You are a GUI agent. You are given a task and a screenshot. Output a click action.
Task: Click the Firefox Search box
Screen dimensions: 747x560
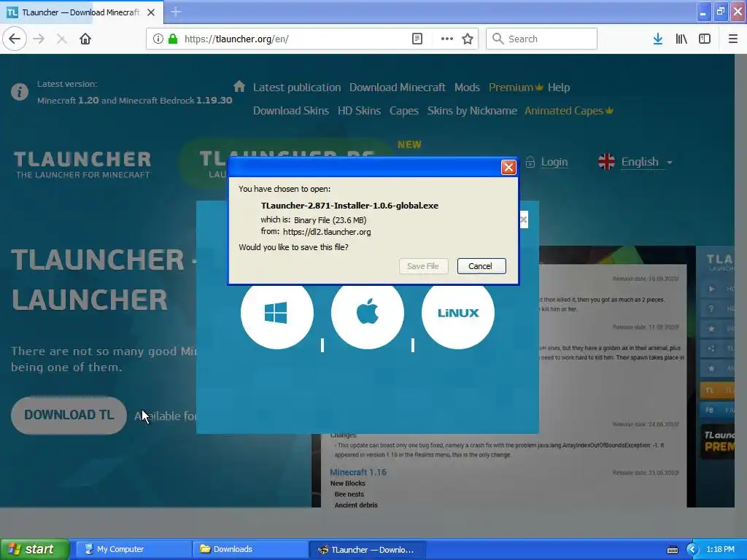click(541, 39)
